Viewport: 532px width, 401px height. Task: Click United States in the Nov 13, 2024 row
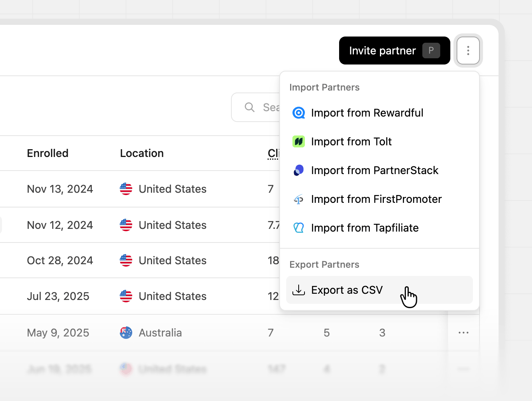coord(173,189)
